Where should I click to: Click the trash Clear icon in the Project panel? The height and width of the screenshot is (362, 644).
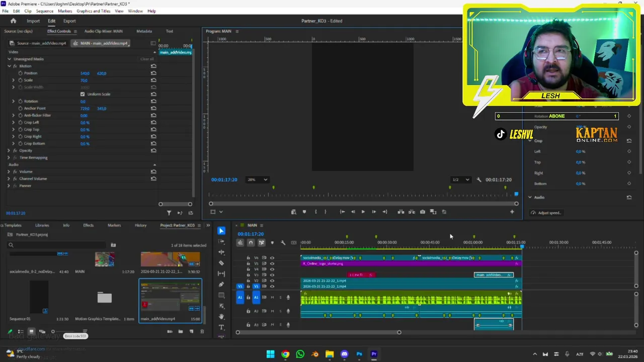click(202, 331)
